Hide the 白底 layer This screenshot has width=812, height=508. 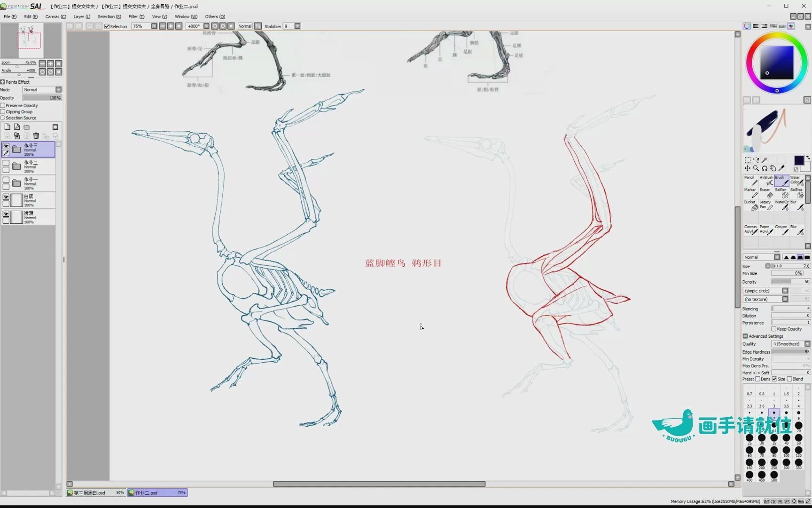tap(6, 197)
